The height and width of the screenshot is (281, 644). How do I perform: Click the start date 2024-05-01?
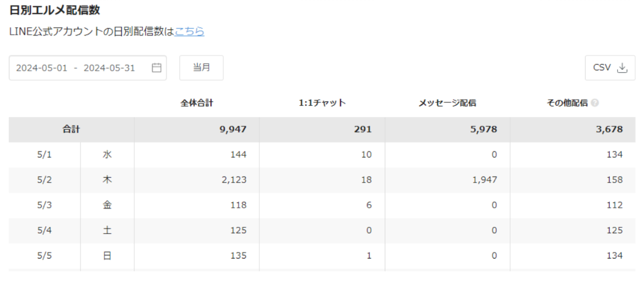(41, 68)
